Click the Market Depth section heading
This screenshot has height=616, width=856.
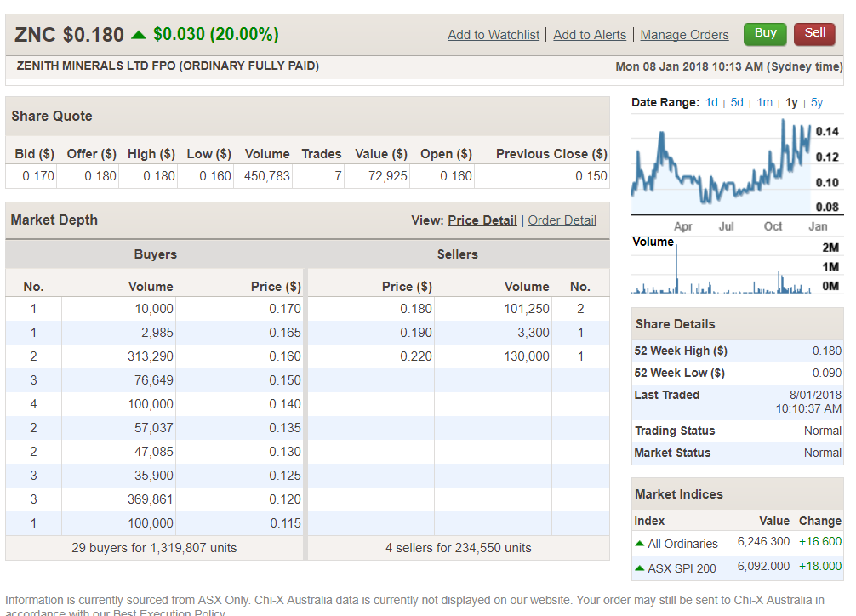coord(54,220)
